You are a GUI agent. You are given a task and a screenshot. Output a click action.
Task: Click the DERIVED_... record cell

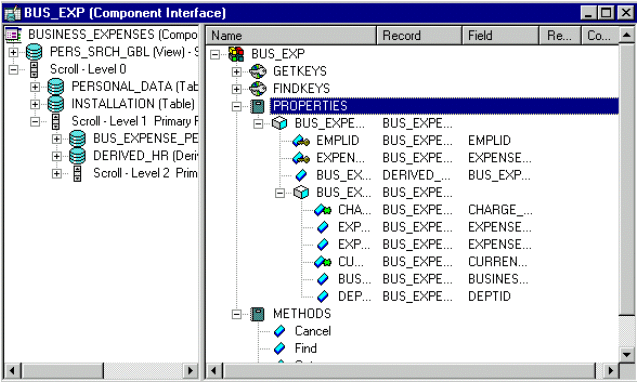pos(416,175)
